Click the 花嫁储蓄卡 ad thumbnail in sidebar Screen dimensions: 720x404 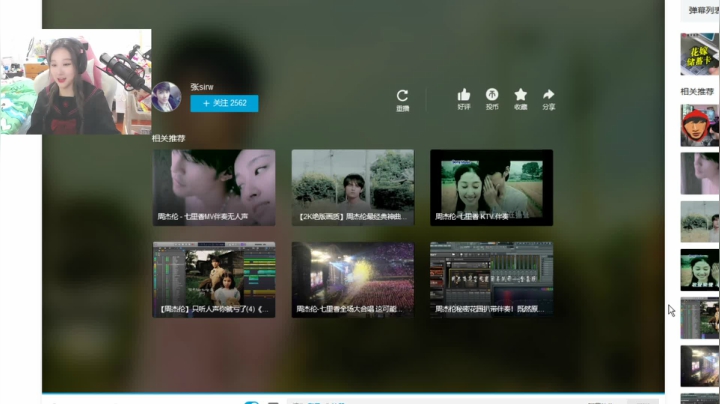[700, 54]
